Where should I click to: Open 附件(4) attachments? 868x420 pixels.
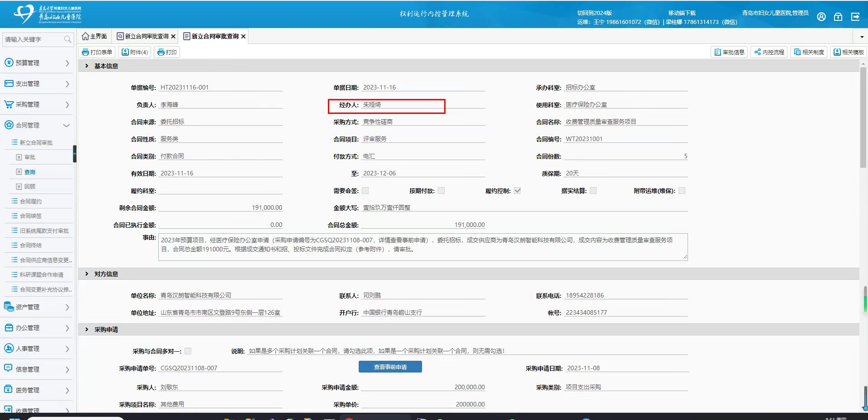click(135, 52)
